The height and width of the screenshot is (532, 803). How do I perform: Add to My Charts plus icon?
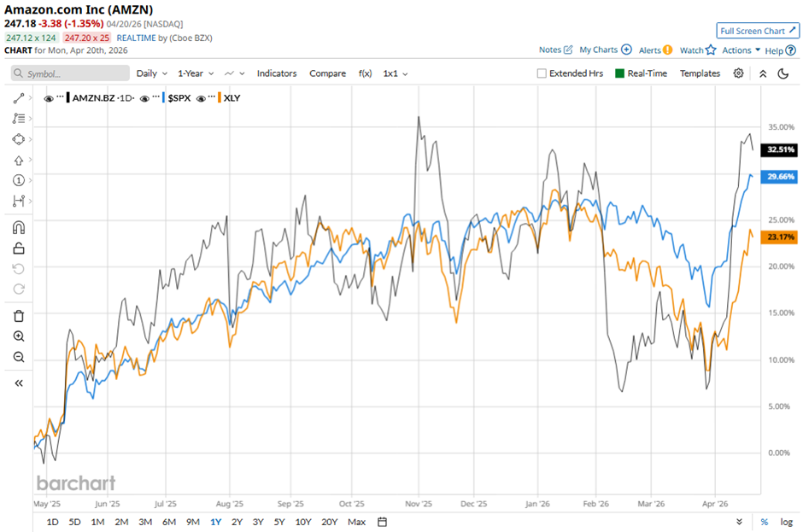pyautogui.click(x=626, y=50)
